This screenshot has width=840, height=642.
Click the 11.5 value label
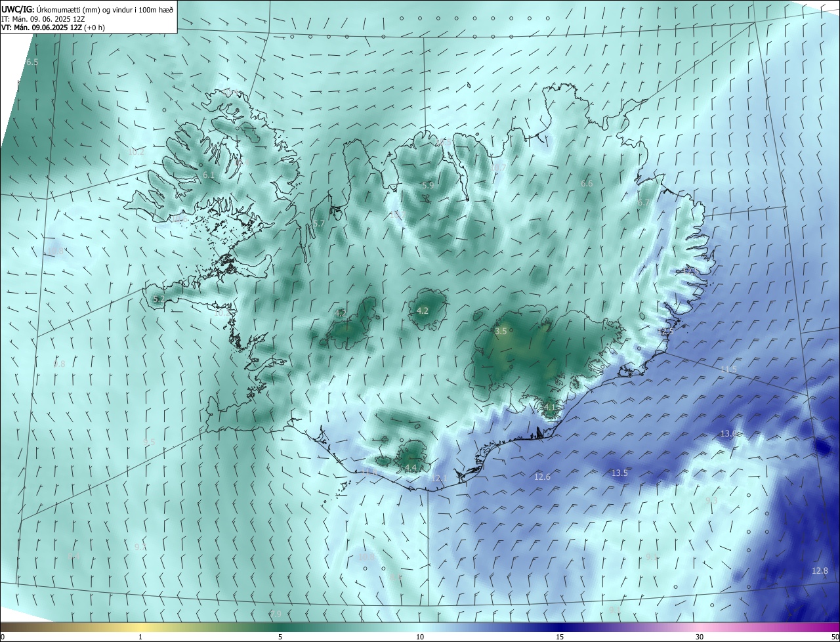(x=728, y=370)
